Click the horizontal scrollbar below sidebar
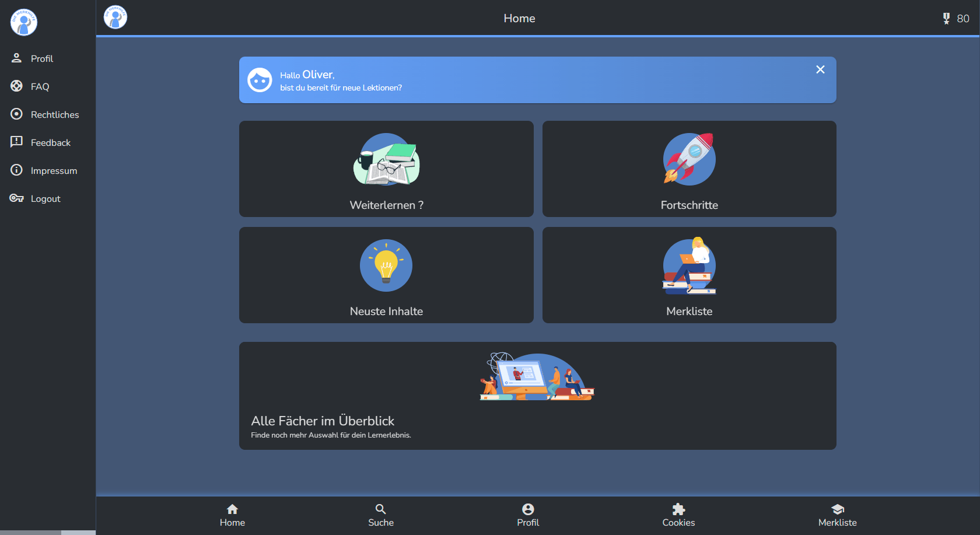 point(30,532)
